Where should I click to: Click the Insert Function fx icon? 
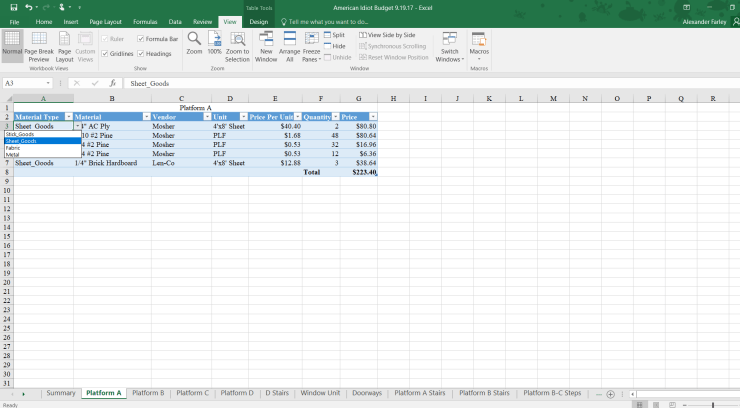pos(113,83)
